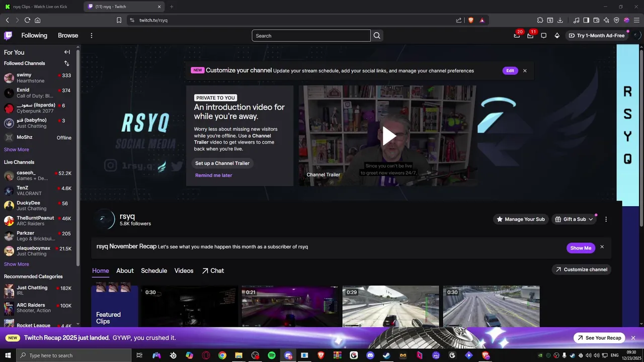This screenshot has width=644, height=362.
Task: Click the search magnifier button
Action: [x=377, y=36]
